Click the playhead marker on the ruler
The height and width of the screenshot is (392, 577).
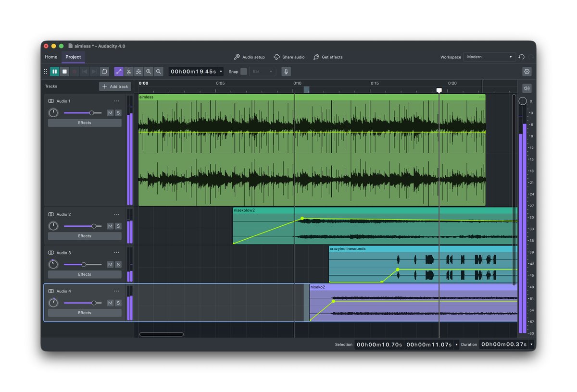[439, 90]
